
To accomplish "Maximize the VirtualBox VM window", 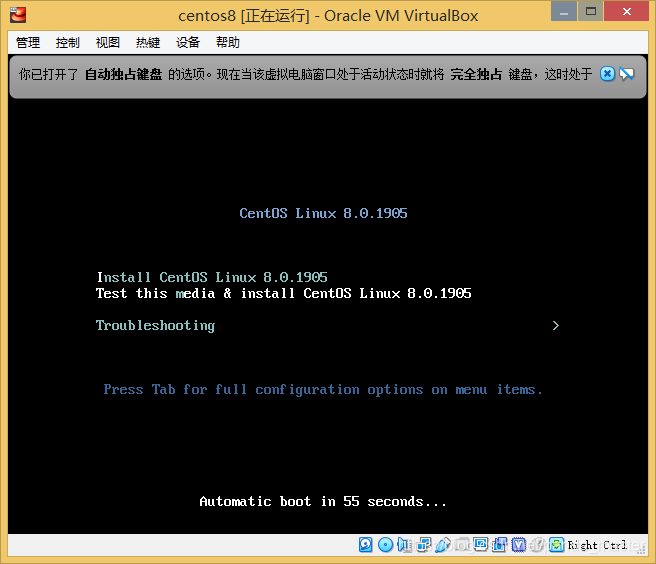I will 590,11.
